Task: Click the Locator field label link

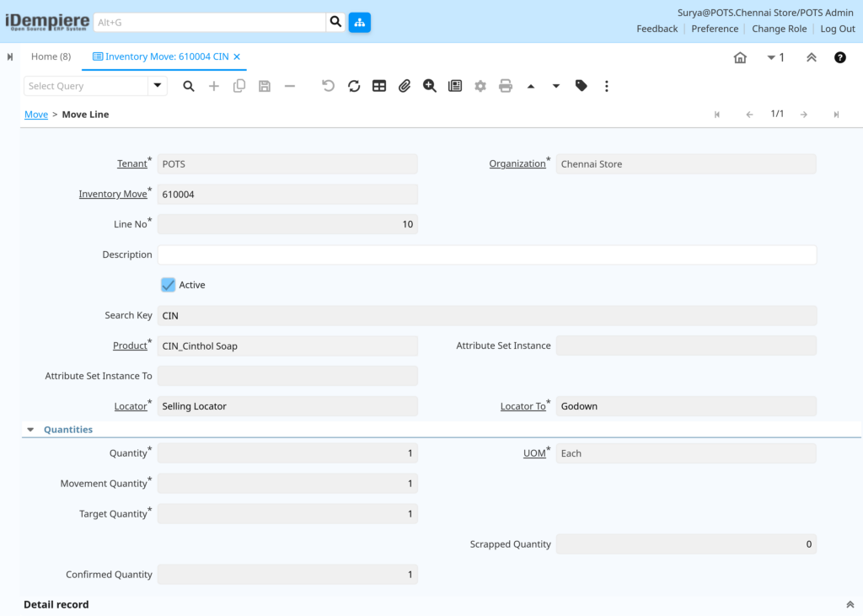Action: click(x=131, y=405)
